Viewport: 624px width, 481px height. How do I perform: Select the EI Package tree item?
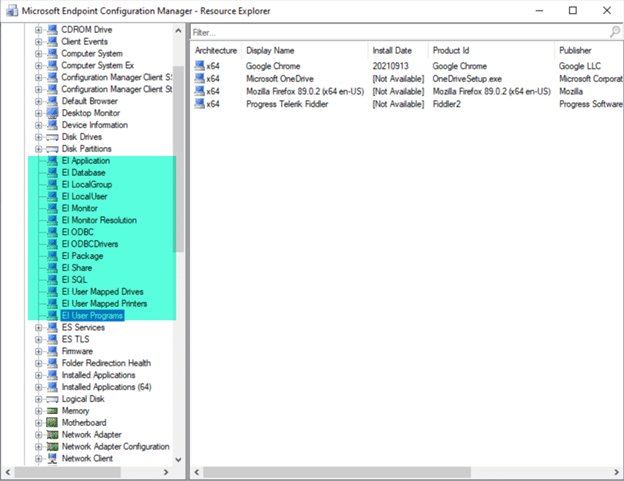click(82, 256)
